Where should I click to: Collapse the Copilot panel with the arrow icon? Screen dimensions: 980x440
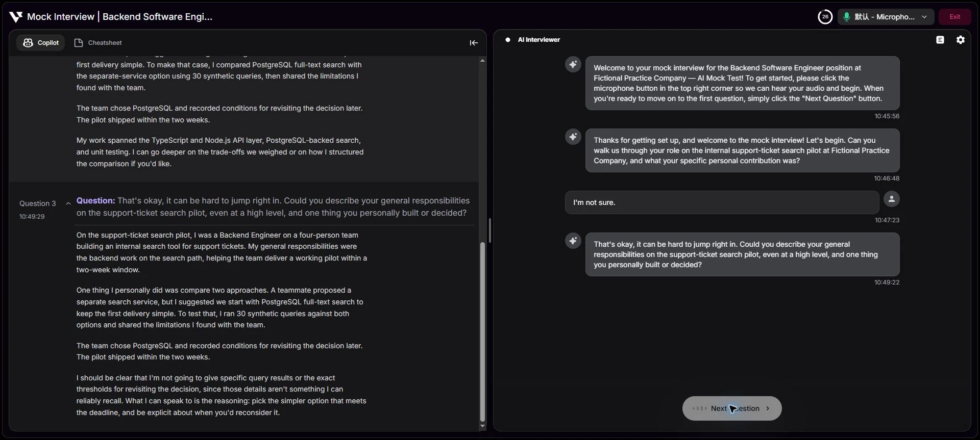tap(474, 43)
